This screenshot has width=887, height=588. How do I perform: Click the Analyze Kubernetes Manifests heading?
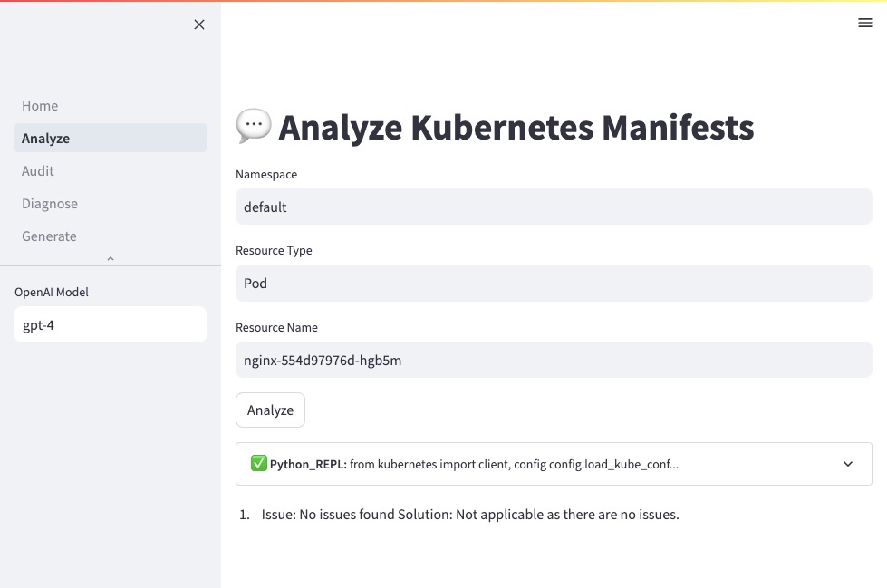(x=516, y=128)
